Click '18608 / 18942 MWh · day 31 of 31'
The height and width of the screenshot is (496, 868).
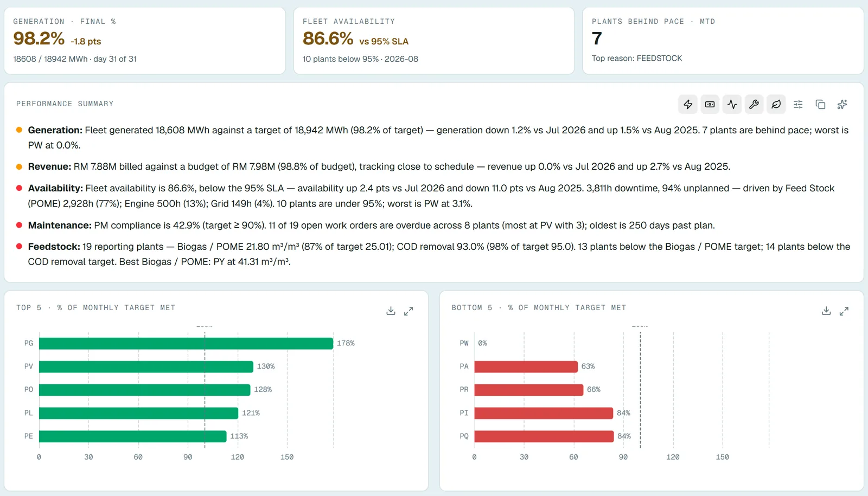pyautogui.click(x=75, y=59)
